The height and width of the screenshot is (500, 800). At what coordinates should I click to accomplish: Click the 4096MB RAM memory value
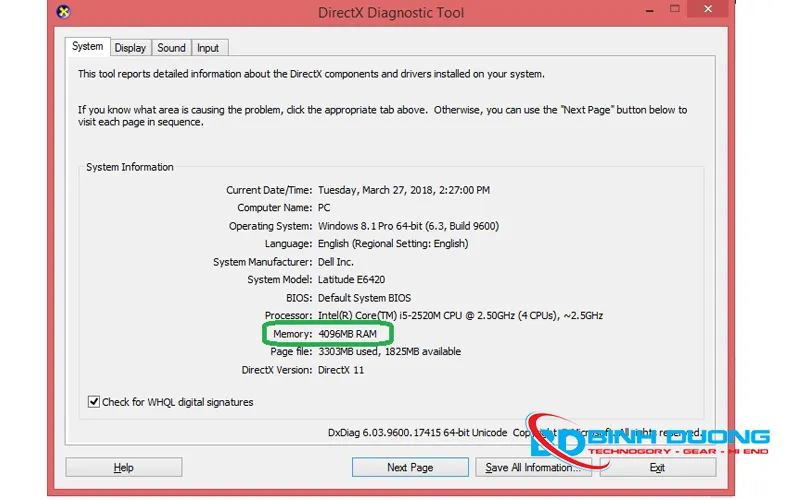coord(347,334)
